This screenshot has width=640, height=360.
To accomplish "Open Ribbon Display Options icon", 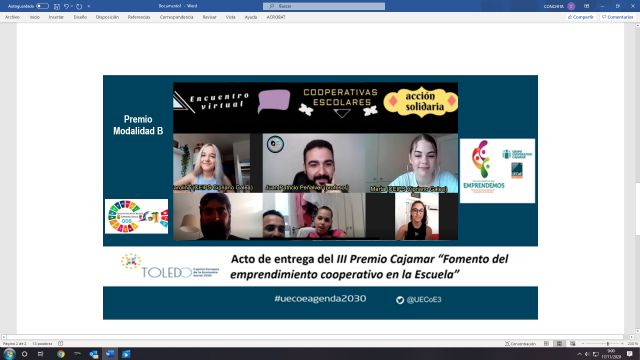I will pyautogui.click(x=587, y=6).
